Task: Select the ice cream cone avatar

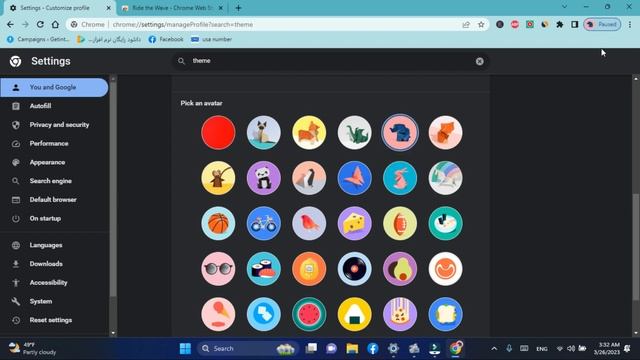Action: coord(218,314)
